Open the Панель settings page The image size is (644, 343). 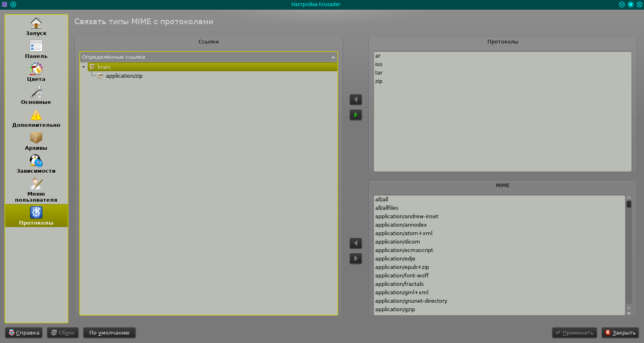coord(36,50)
